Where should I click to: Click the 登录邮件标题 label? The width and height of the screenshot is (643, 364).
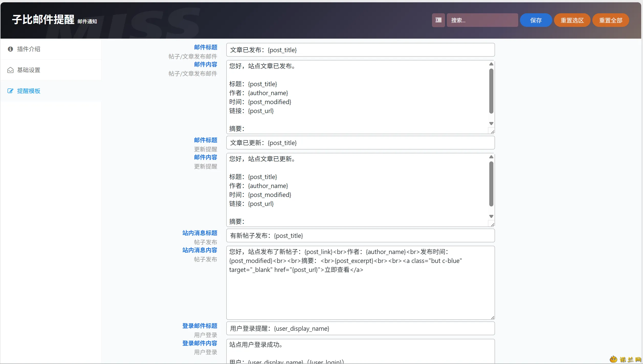tap(200, 326)
